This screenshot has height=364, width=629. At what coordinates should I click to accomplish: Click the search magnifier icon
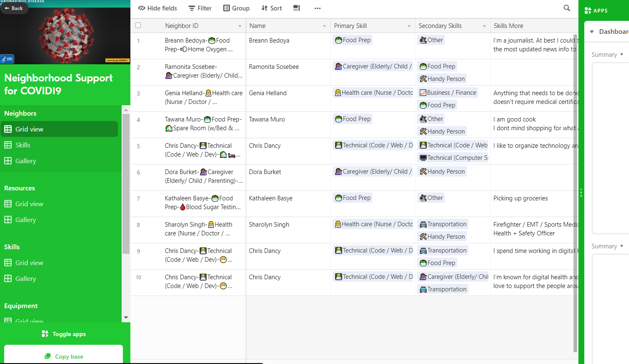pos(567,8)
